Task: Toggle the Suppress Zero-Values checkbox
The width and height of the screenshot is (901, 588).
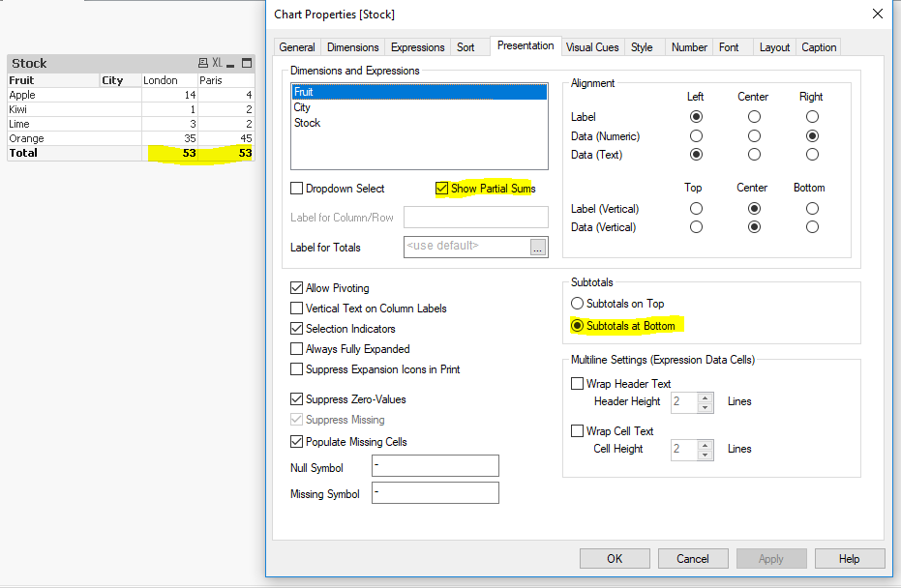Action: point(296,399)
